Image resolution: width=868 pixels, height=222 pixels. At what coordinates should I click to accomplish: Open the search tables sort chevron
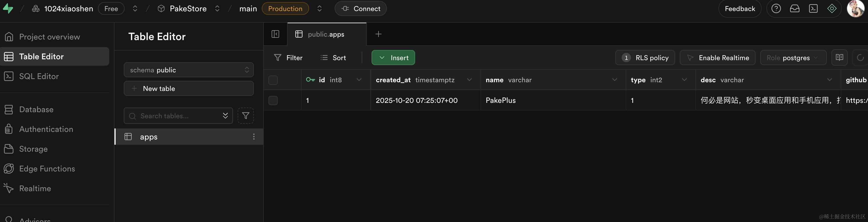coord(225,116)
